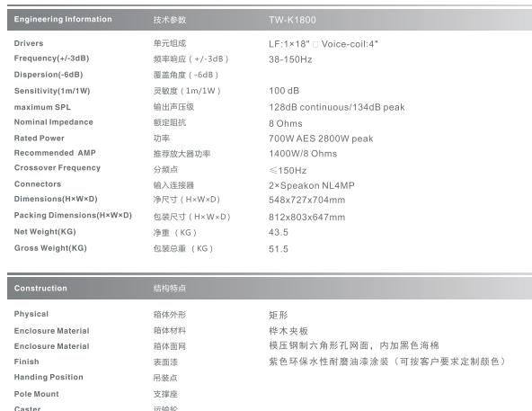Click the 'Crossover Frequency' label
Image resolution: width=532 pixels, height=411 pixels.
pos(58,168)
